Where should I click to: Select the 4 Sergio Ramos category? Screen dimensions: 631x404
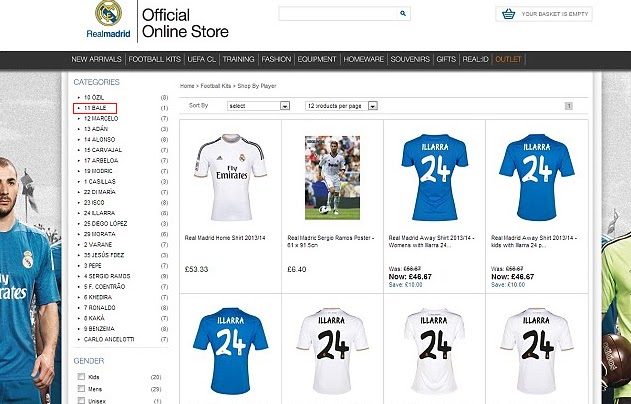[107, 276]
